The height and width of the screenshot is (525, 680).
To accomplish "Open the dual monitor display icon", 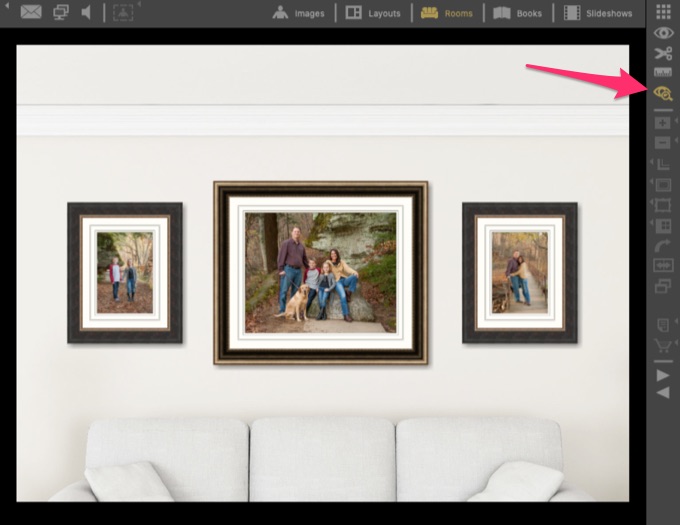I will click(61, 12).
